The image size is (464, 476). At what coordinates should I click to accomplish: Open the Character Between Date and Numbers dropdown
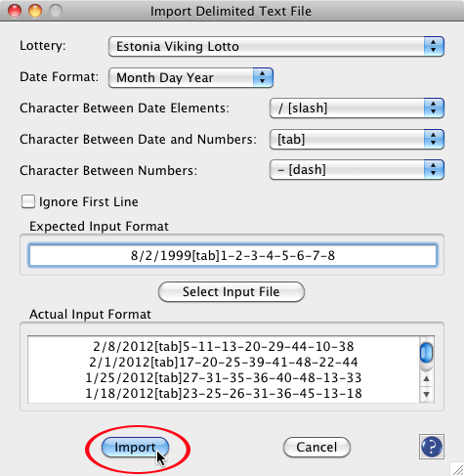point(357,139)
